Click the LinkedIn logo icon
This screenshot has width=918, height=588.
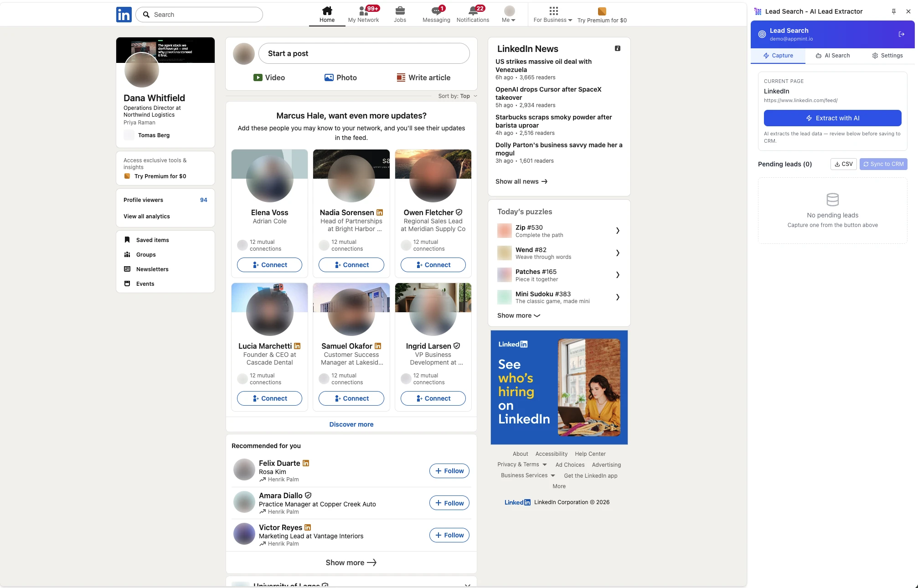[124, 15]
